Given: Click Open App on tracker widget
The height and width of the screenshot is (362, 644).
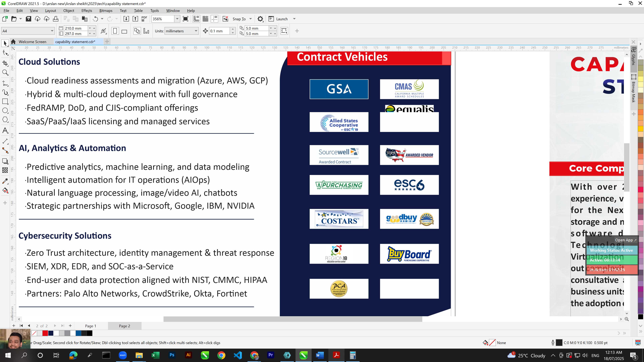Looking at the screenshot, I should click(626, 240).
